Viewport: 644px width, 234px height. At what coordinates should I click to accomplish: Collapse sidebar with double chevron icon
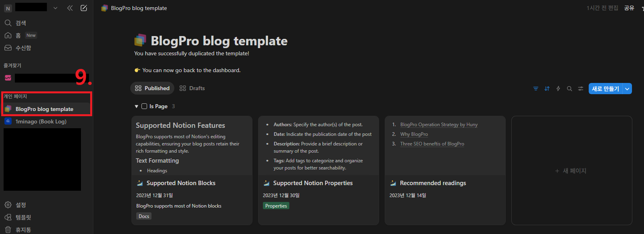[70, 8]
